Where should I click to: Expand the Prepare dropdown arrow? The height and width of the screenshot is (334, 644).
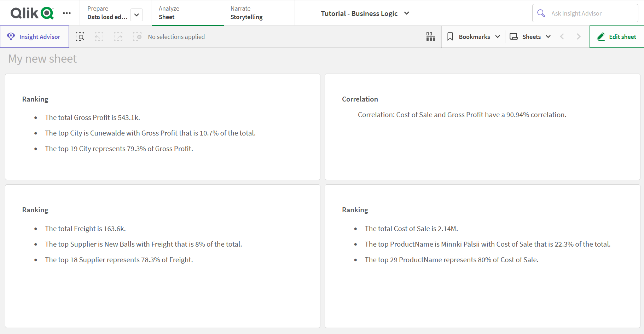(137, 15)
